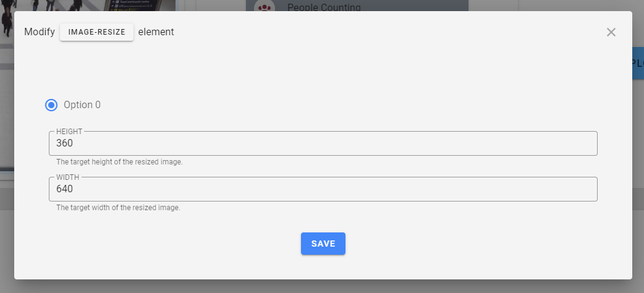Close the Modify image-resize dialog
This screenshot has height=293, width=644.
click(611, 32)
